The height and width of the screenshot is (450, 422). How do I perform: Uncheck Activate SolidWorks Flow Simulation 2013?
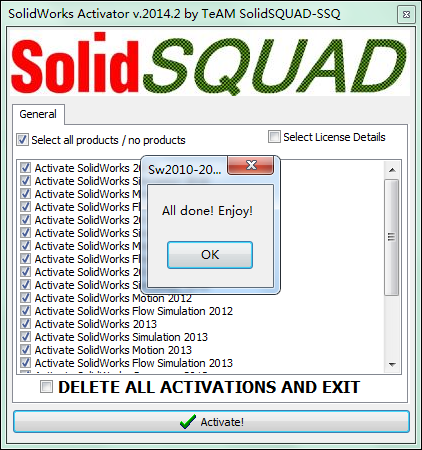pyautogui.click(x=25, y=363)
